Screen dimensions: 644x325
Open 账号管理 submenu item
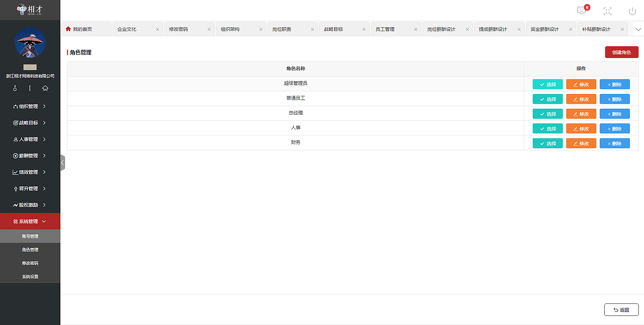click(x=30, y=236)
